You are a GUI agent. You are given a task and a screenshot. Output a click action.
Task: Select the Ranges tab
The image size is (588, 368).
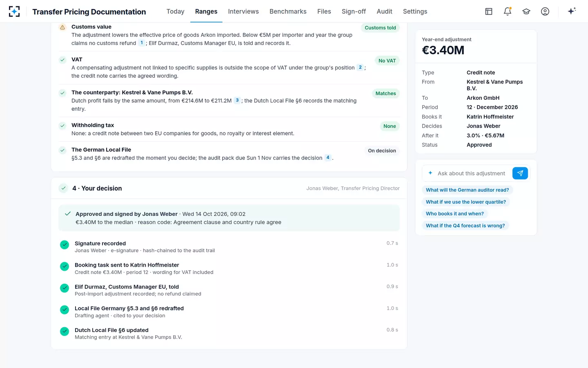[x=206, y=11]
